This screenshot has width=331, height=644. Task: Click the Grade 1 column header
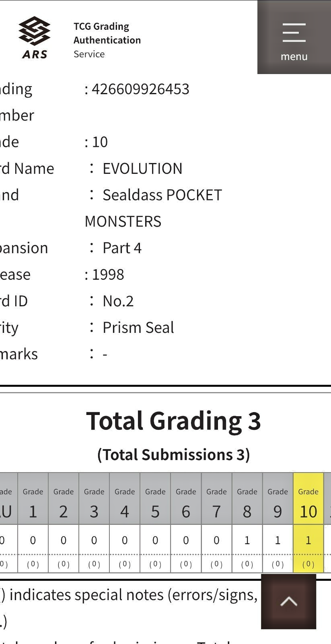point(33,499)
